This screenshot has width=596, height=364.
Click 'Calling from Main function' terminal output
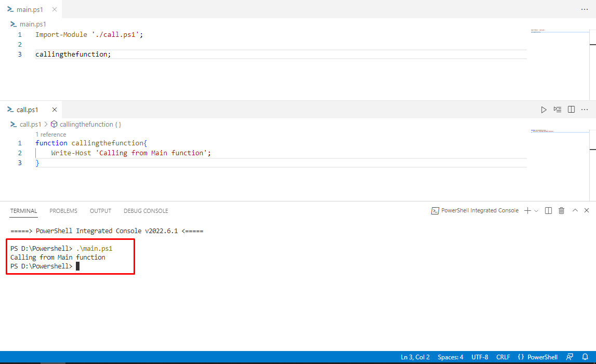58,258
